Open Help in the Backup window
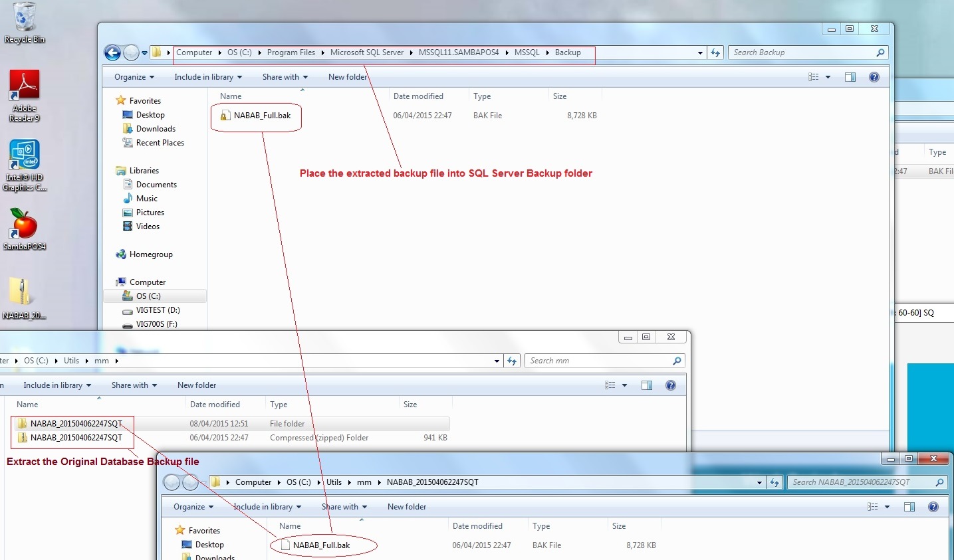The image size is (954, 560). point(874,77)
